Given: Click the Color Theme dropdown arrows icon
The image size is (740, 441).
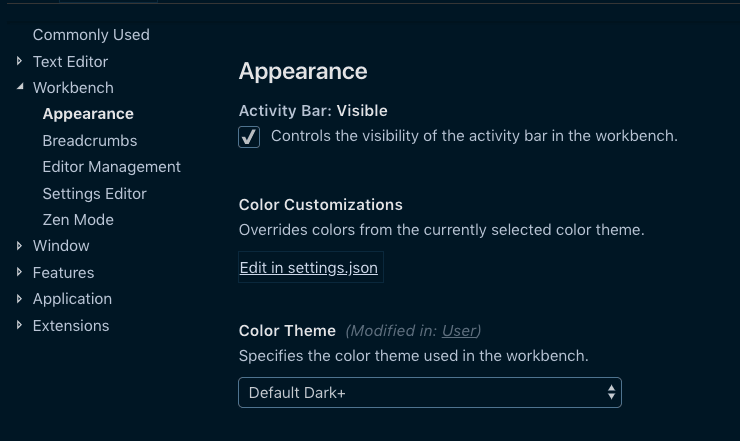Looking at the screenshot, I should [x=611, y=392].
